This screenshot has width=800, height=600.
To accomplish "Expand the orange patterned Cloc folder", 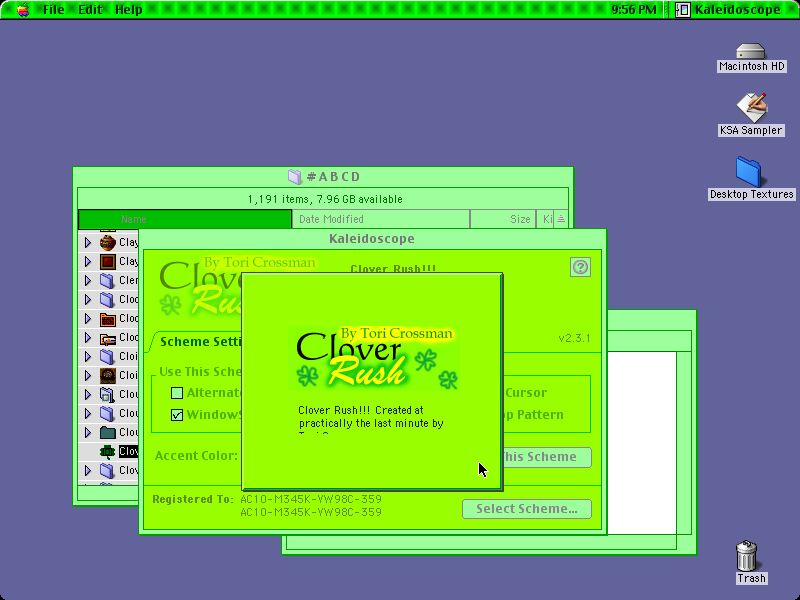I will pyautogui.click(x=88, y=319).
